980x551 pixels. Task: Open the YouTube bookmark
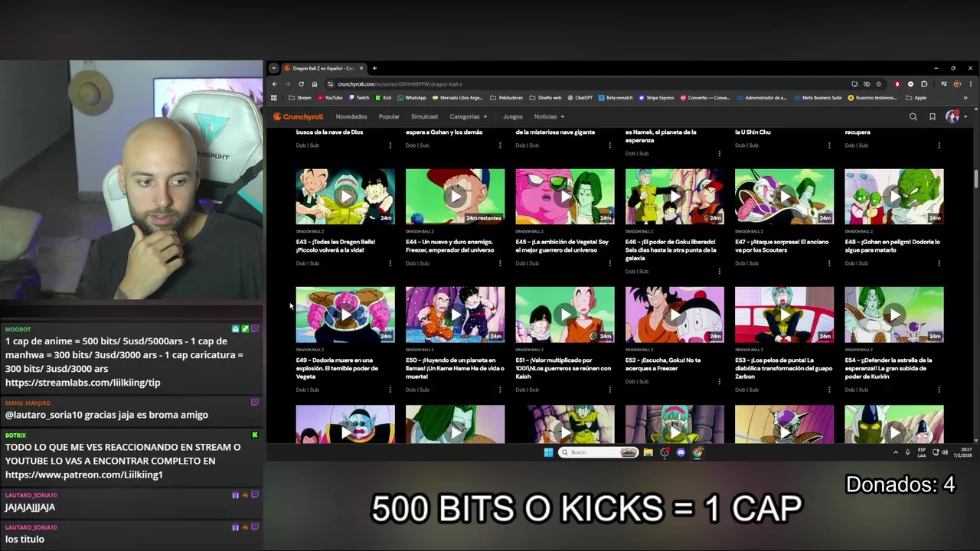[330, 98]
